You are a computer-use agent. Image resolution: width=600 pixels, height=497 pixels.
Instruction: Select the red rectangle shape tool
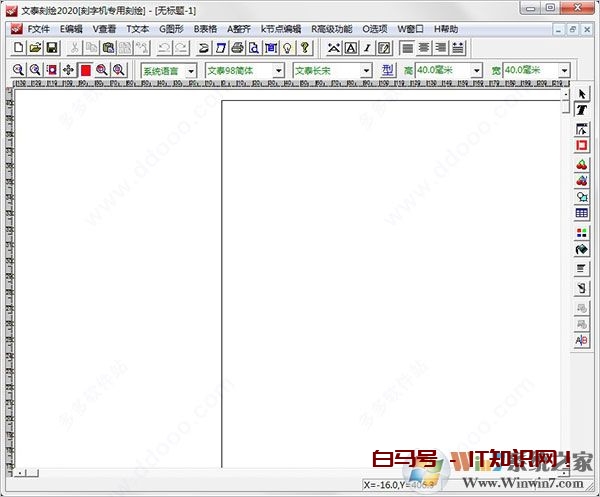pos(582,146)
